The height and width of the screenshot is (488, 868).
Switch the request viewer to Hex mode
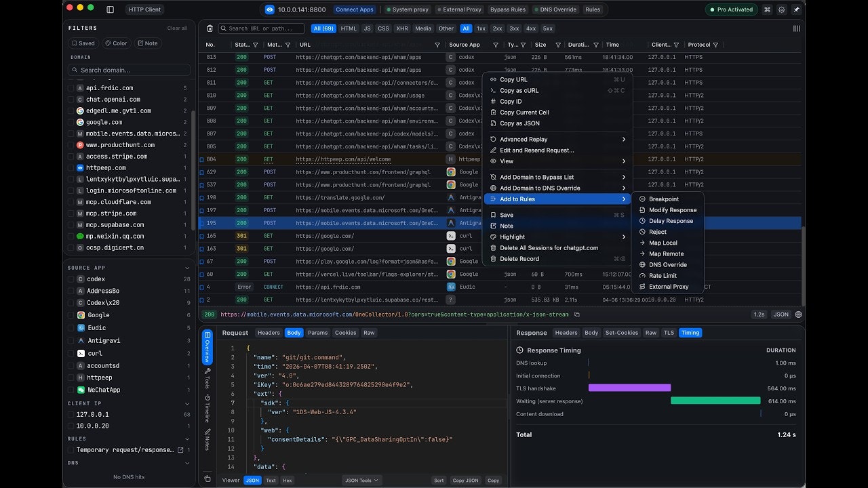point(288,480)
